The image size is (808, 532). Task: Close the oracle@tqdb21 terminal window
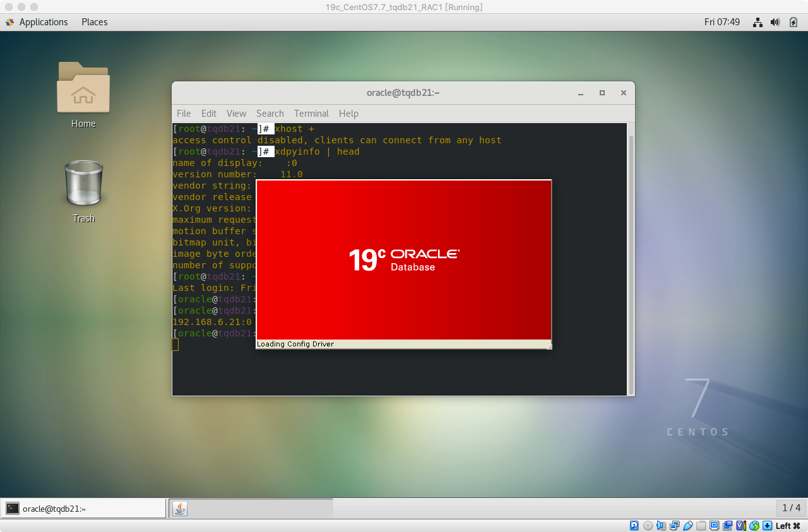tap(624, 93)
